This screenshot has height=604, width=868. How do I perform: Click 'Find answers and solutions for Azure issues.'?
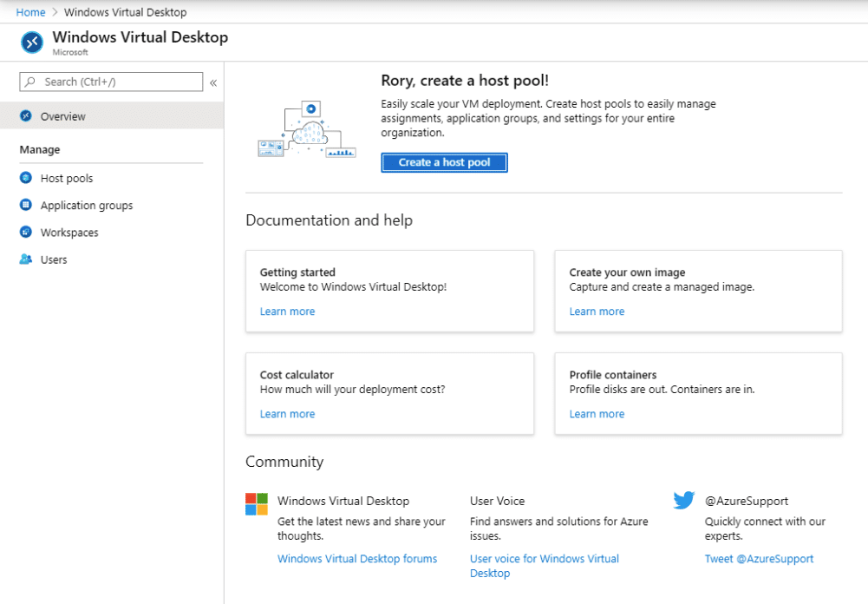pos(559,528)
